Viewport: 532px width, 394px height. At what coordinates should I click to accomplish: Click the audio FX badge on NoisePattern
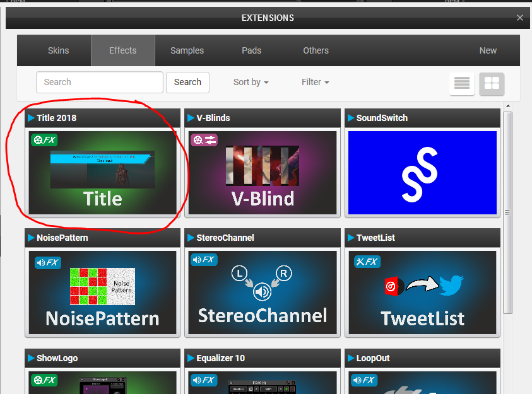48,262
